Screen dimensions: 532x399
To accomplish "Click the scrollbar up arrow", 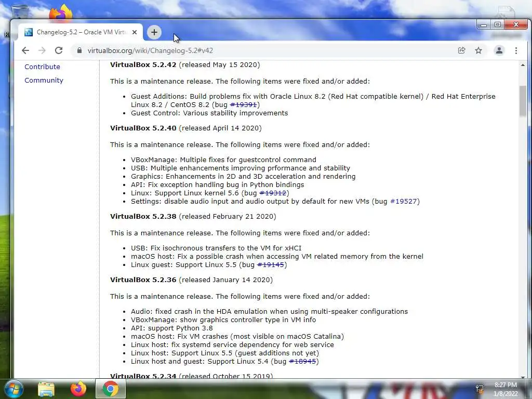I will (x=523, y=65).
